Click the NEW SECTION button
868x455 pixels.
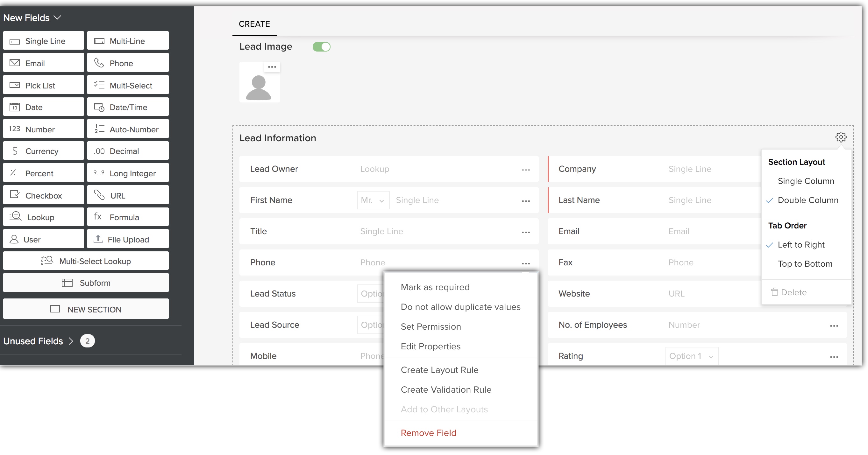point(86,309)
